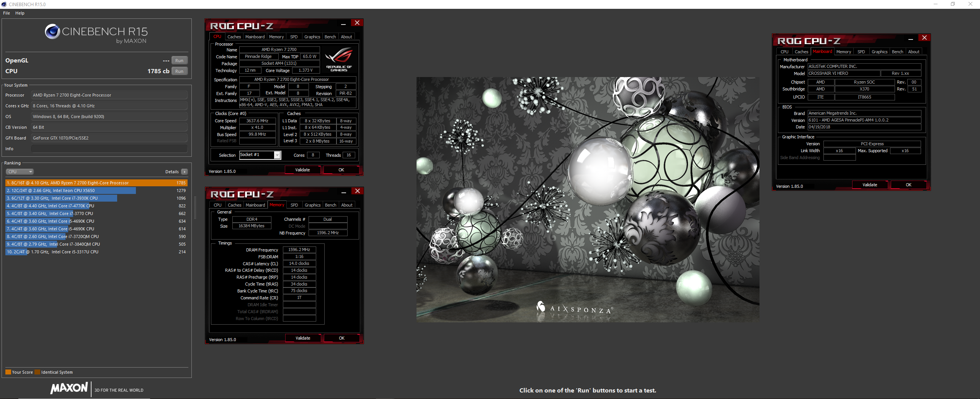980x399 pixels.
Task: Open SPD tab in Mainboard CPU-Z window
Action: [x=861, y=52]
